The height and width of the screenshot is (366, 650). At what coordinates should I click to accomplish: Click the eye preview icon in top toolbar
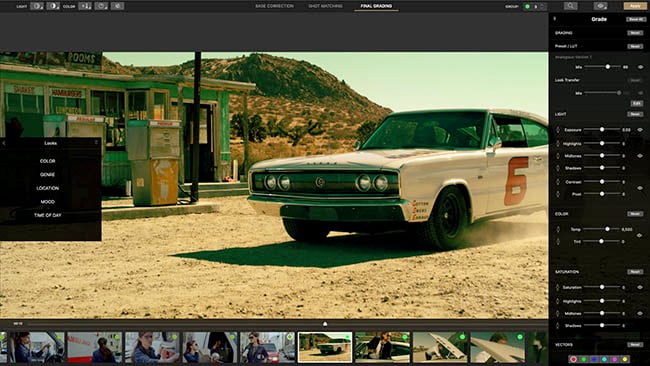600,6
